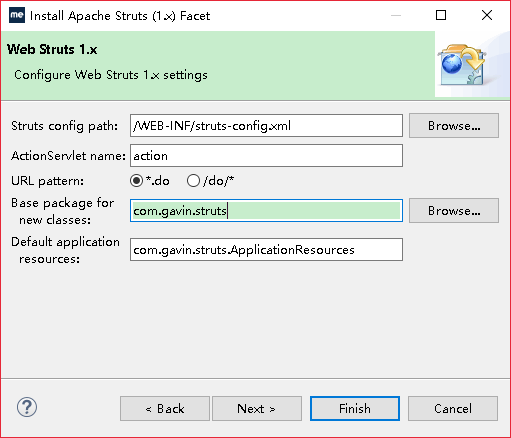This screenshot has width=511, height=438.
Task: Cancel the Struts facet installation
Action: (453, 408)
